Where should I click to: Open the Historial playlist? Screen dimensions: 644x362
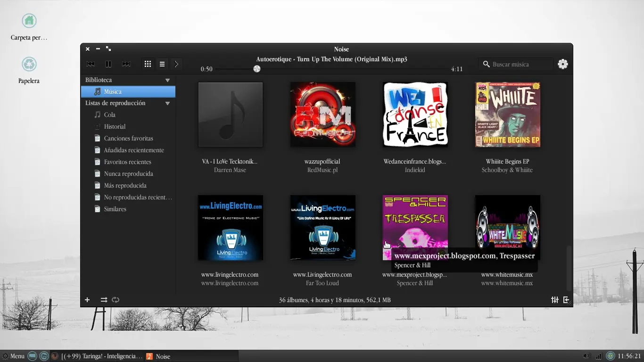click(x=128, y=127)
